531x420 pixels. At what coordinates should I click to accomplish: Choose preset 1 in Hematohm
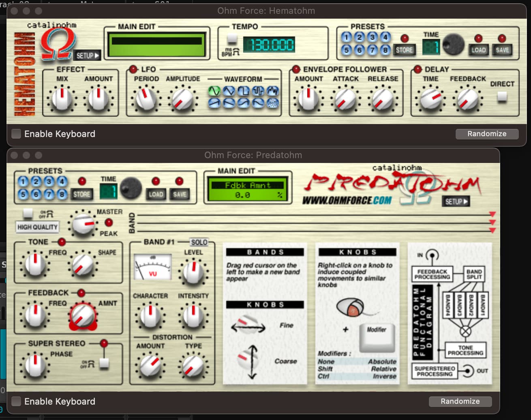tap(346, 37)
